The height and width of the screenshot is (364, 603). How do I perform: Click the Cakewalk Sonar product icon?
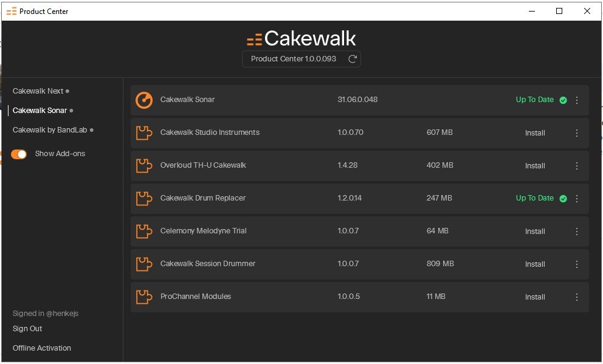pyautogui.click(x=144, y=100)
